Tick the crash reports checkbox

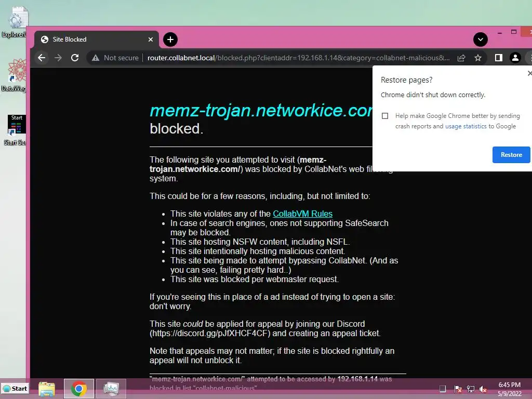click(x=385, y=116)
